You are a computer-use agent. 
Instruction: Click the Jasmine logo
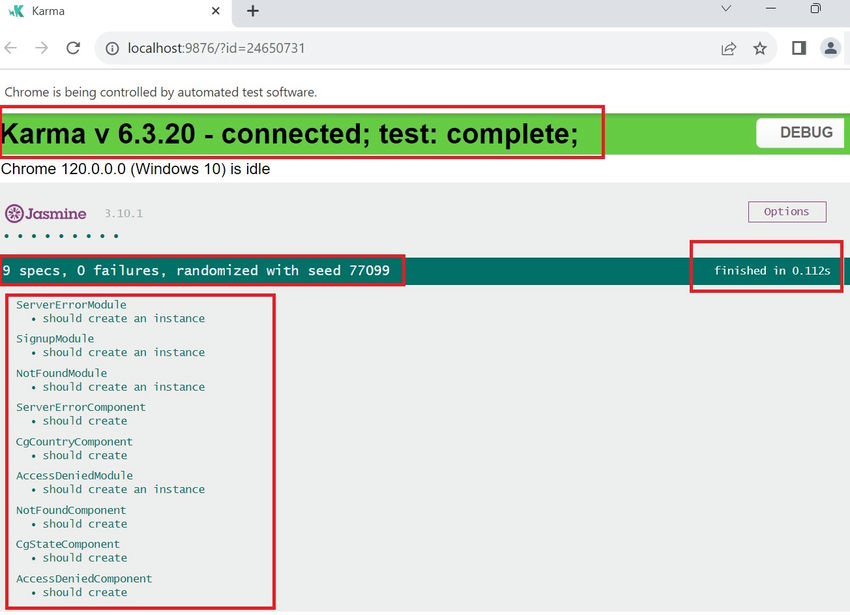coord(46,214)
